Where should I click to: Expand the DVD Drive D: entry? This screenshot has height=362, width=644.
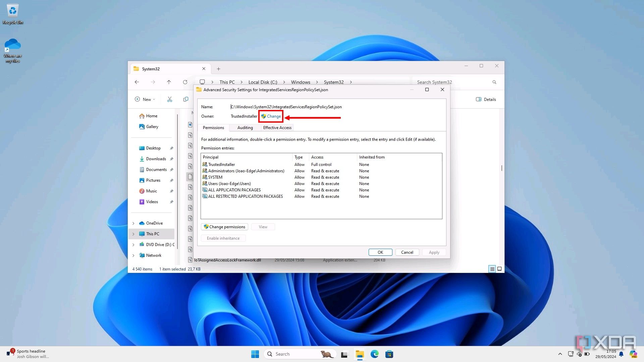(x=133, y=244)
